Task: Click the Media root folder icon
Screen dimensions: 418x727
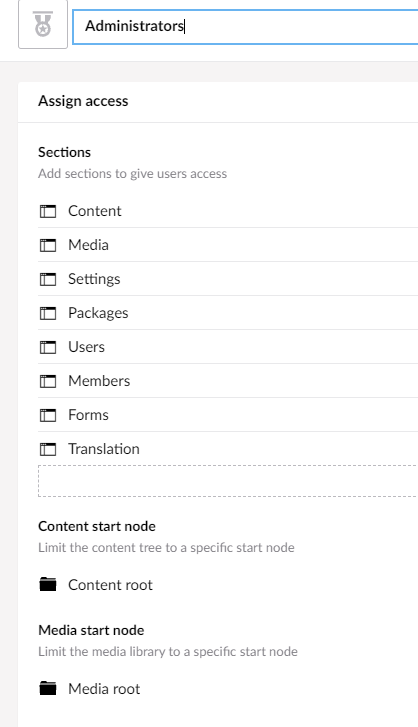Action: pos(48,689)
